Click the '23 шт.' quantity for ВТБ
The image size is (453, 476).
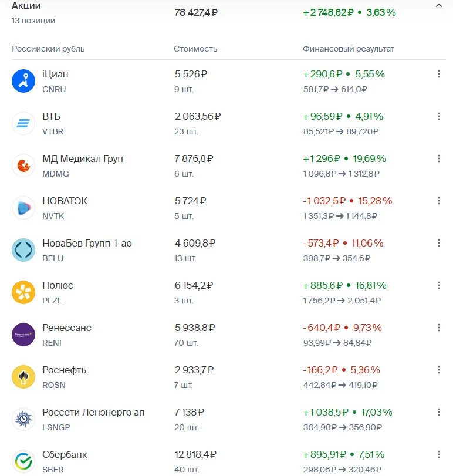click(186, 131)
